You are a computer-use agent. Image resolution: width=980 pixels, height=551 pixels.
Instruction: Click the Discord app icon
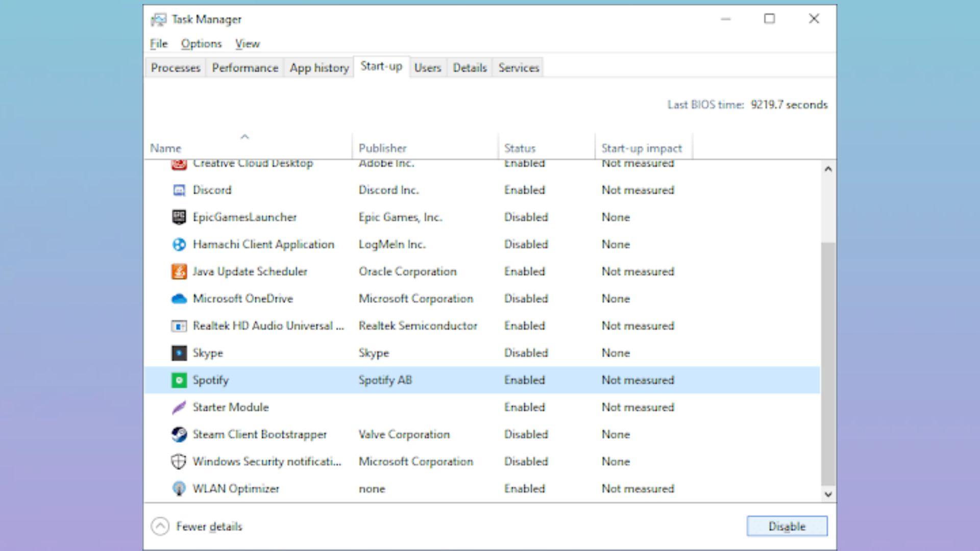179,190
